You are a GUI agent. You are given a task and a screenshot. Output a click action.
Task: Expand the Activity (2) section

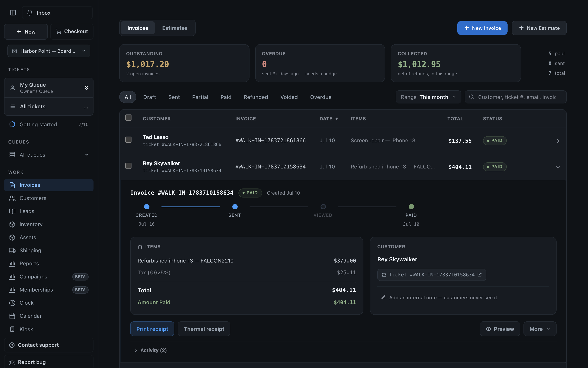pyautogui.click(x=150, y=350)
